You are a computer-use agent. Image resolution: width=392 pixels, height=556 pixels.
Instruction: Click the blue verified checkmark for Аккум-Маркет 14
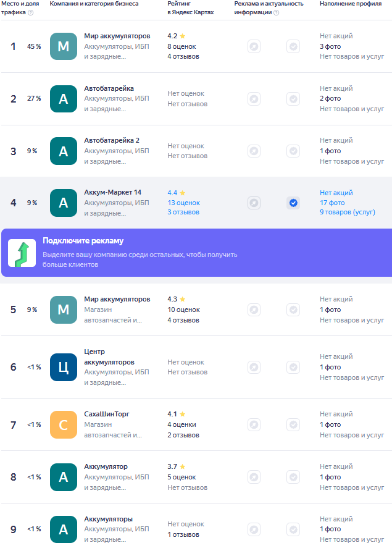point(293,203)
